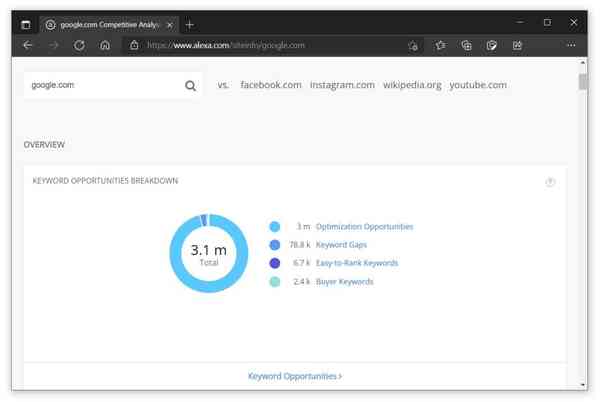Image resolution: width=600 pixels, height=402 pixels.
Task: Reload the page with the refresh icon
Action: (79, 46)
